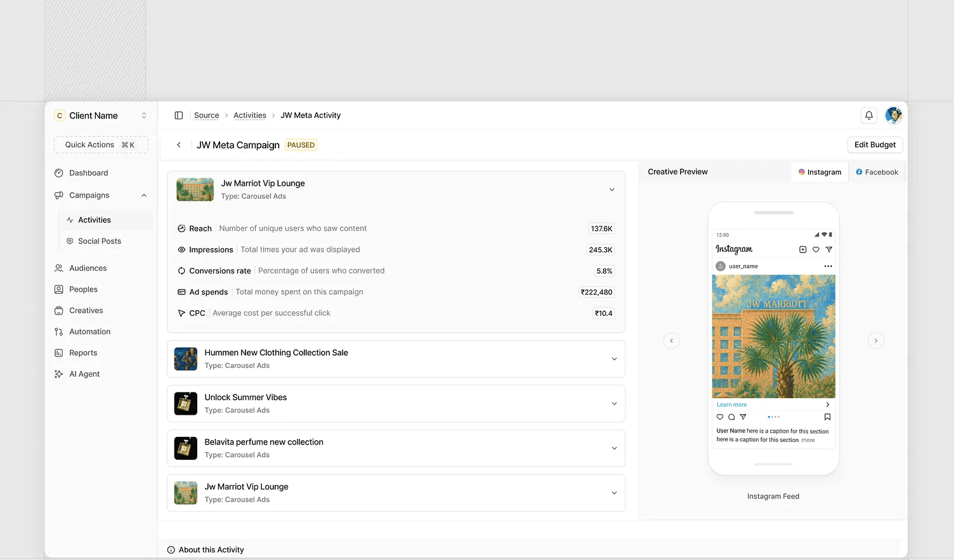Click the Belavita perfume thumbnail
This screenshot has width=954, height=560.
pos(186,448)
